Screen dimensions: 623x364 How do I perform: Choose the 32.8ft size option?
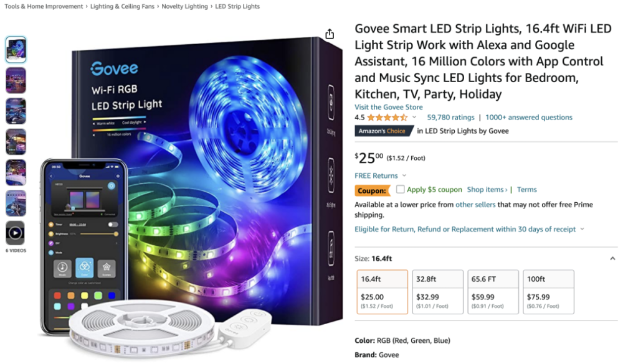437,292
